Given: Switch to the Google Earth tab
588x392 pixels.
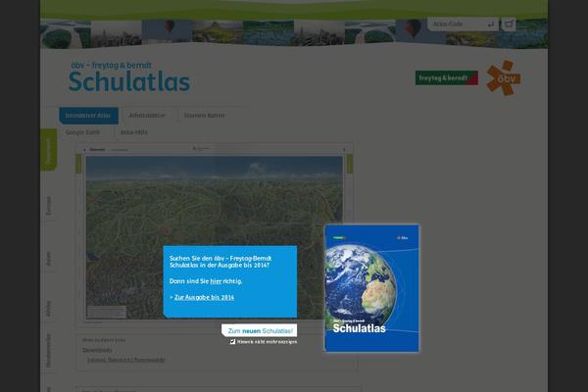Looking at the screenshot, I should tap(83, 132).
